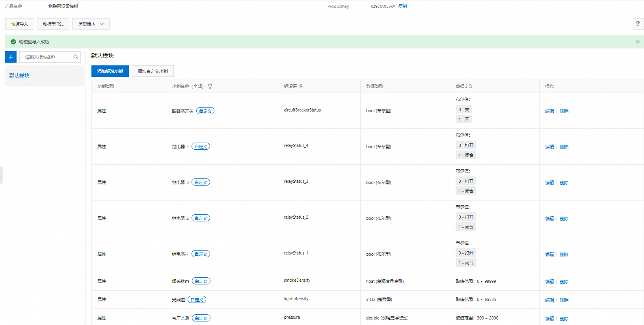This screenshot has width=644, height=325.
Task: Delete the lightIntensity property
Action: pyautogui.click(x=564, y=300)
